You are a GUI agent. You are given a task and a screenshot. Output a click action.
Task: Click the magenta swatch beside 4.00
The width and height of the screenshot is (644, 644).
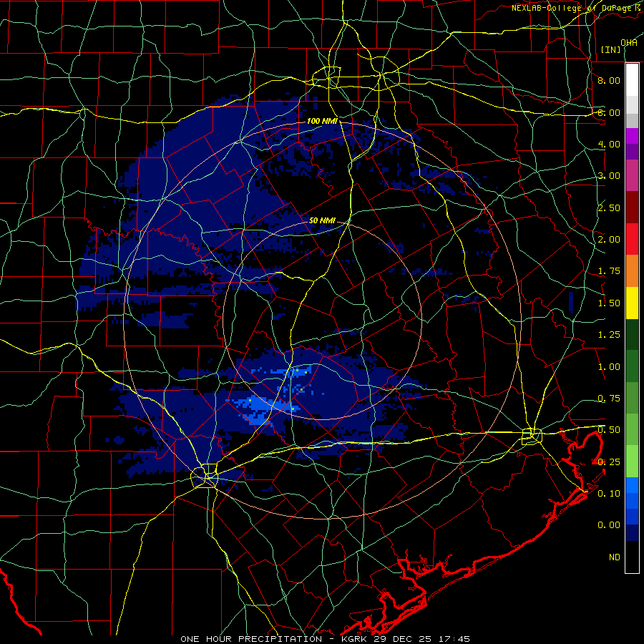[x=632, y=136]
